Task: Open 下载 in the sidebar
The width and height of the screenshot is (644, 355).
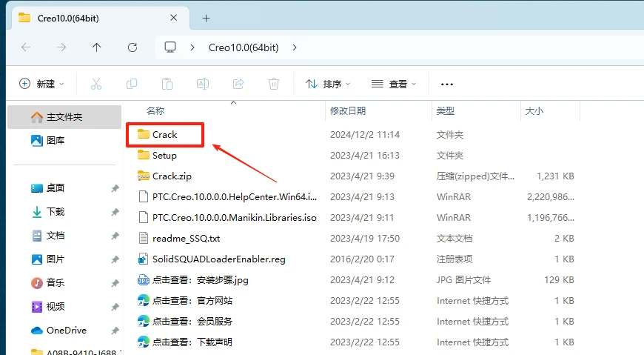Action: tap(56, 211)
